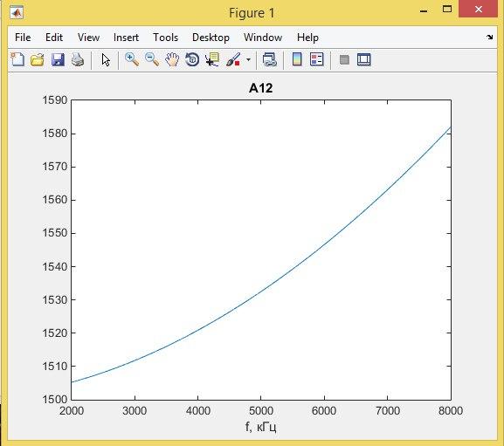Click the x-axis label f, кГц
Image resolution: width=504 pixels, height=446 pixels.
tap(260, 427)
